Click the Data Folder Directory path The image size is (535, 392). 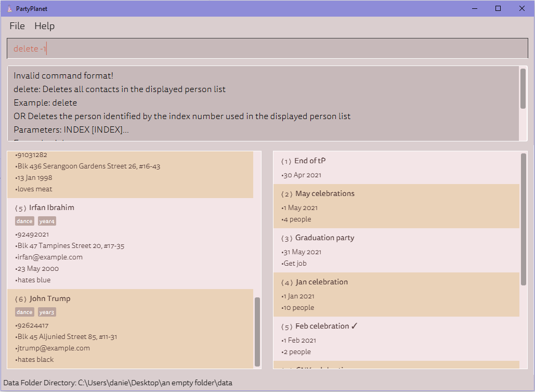(x=118, y=383)
